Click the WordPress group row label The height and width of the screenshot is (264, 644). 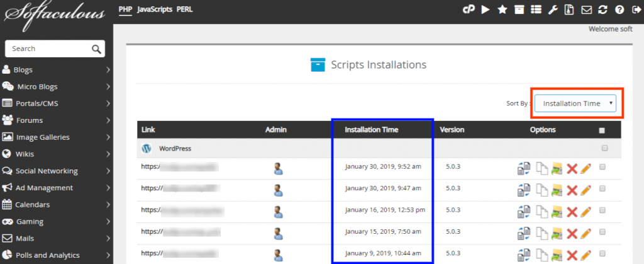click(175, 149)
